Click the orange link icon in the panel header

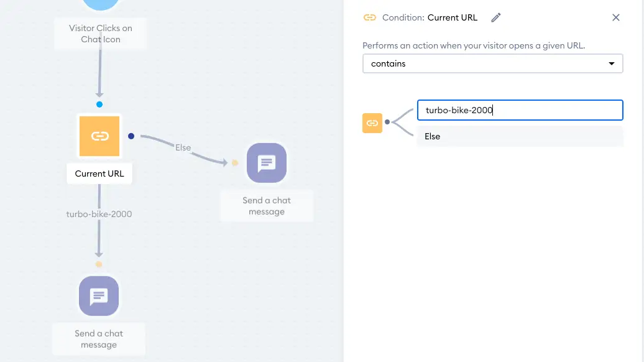(x=370, y=17)
